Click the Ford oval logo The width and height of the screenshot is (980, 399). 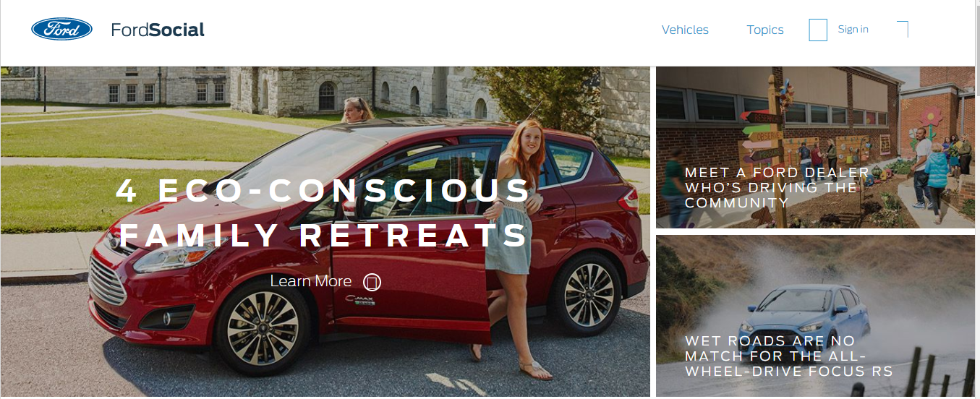point(61,30)
